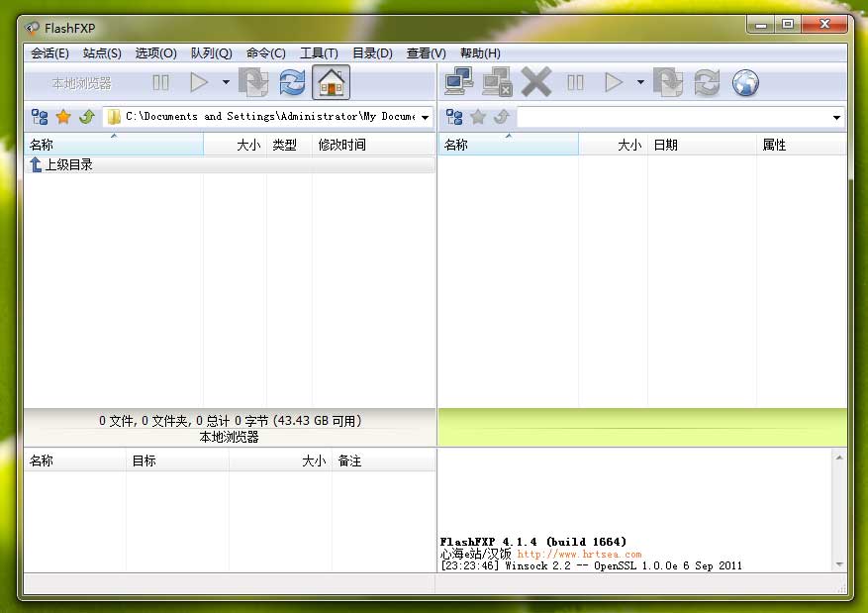This screenshot has height=613, width=868.
Task: Open the 查看(V) menu
Action: click(x=426, y=53)
